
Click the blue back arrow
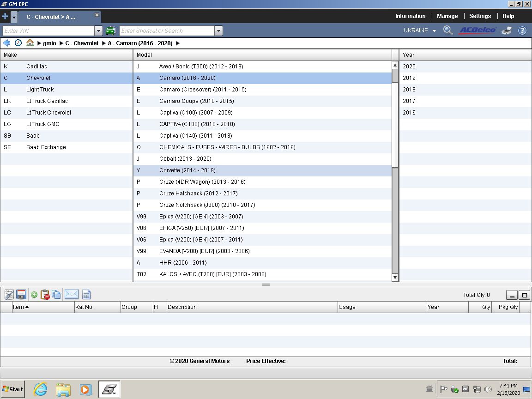(6, 43)
